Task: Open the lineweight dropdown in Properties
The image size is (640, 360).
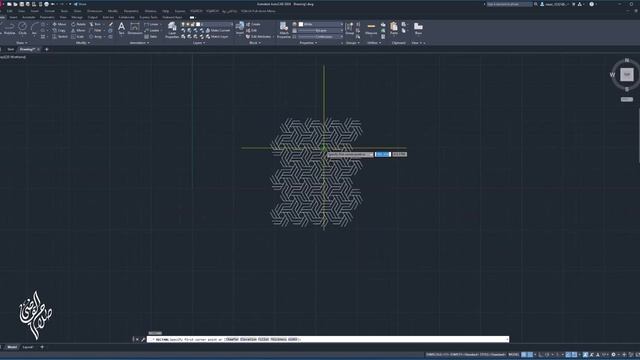Action: 321,30
